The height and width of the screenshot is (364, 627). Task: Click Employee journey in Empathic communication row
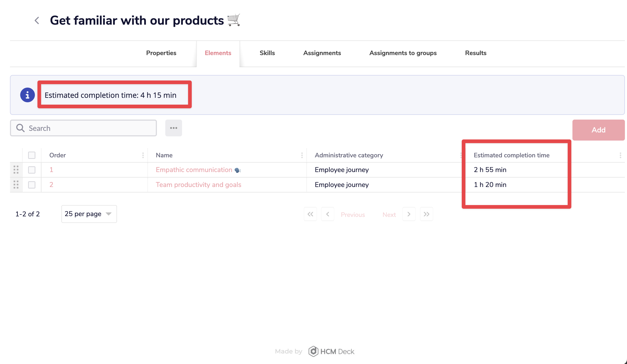(342, 170)
